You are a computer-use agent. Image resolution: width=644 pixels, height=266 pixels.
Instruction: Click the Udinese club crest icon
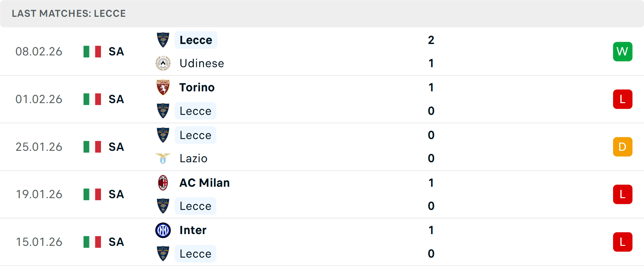[163, 63]
